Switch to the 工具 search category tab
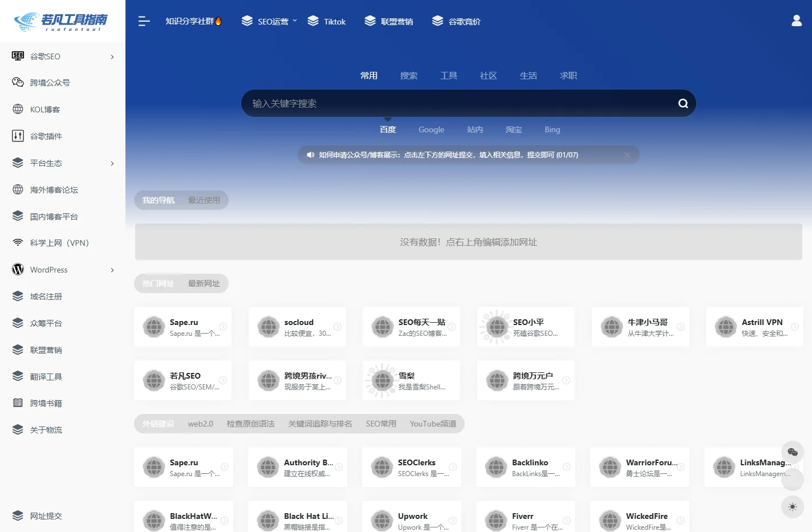 tap(449, 76)
